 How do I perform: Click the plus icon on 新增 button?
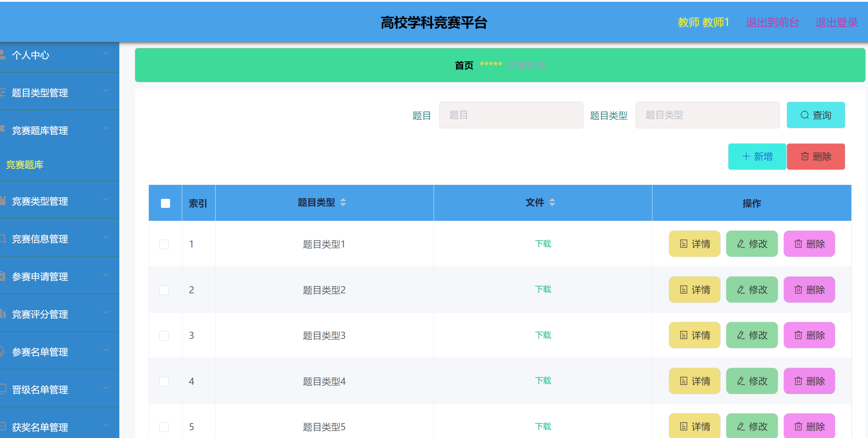(746, 156)
